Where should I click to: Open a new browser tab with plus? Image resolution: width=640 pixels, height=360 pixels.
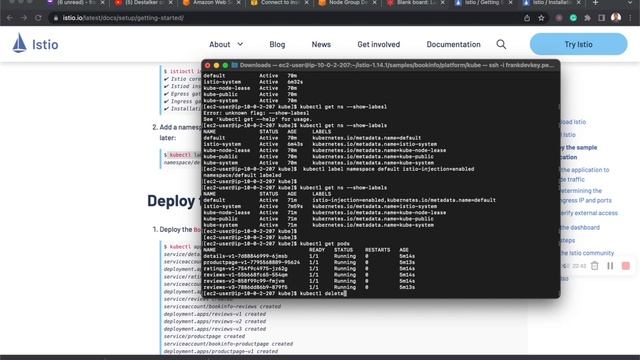tap(596, 3)
